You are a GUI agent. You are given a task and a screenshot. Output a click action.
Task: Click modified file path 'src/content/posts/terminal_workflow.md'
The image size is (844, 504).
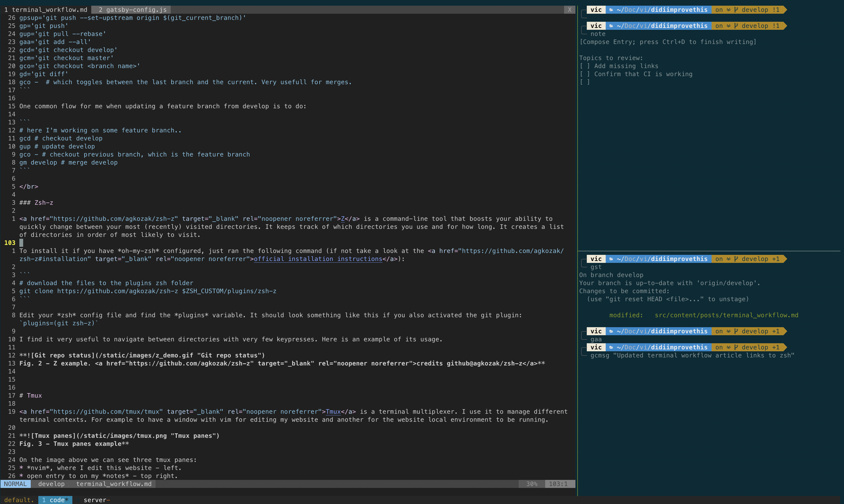tap(727, 316)
